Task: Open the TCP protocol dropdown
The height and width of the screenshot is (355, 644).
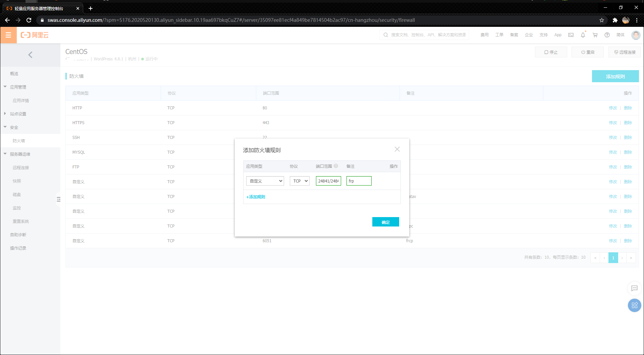Action: (300, 181)
